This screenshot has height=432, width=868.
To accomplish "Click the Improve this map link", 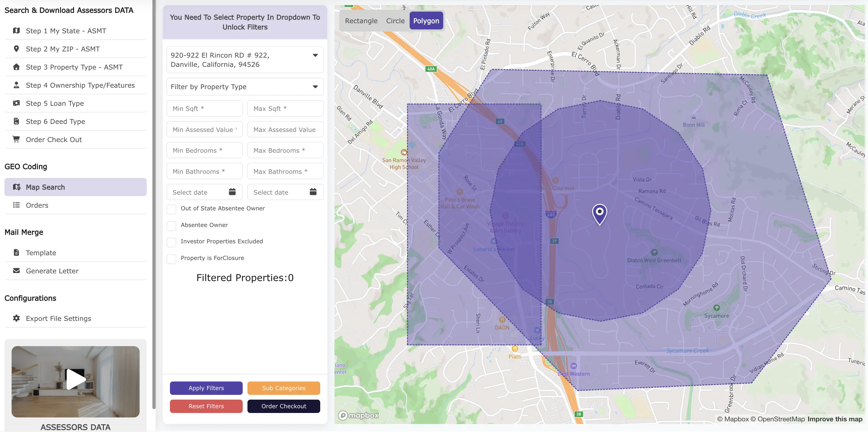I will tap(835, 419).
